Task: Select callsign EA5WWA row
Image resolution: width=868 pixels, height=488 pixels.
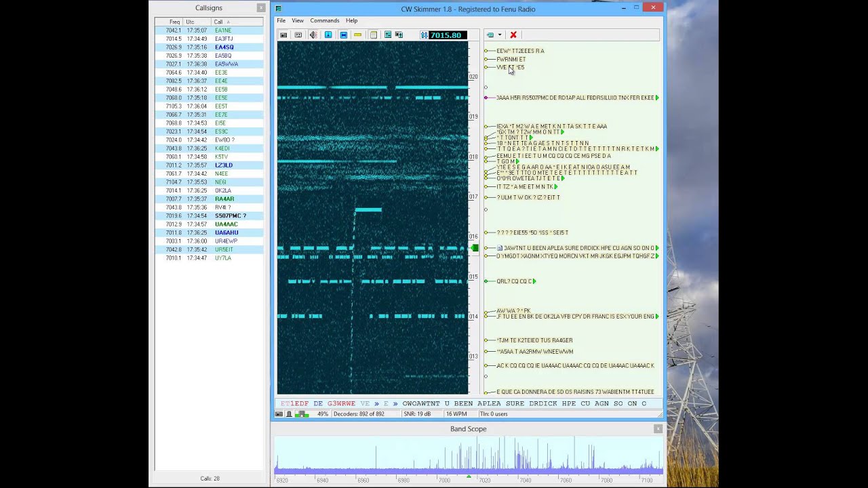Action: (209, 64)
